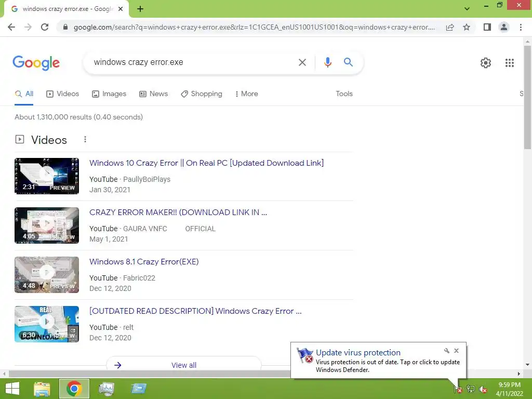
Task: Click the PaullyBoiPlays channel text
Action: click(x=147, y=179)
